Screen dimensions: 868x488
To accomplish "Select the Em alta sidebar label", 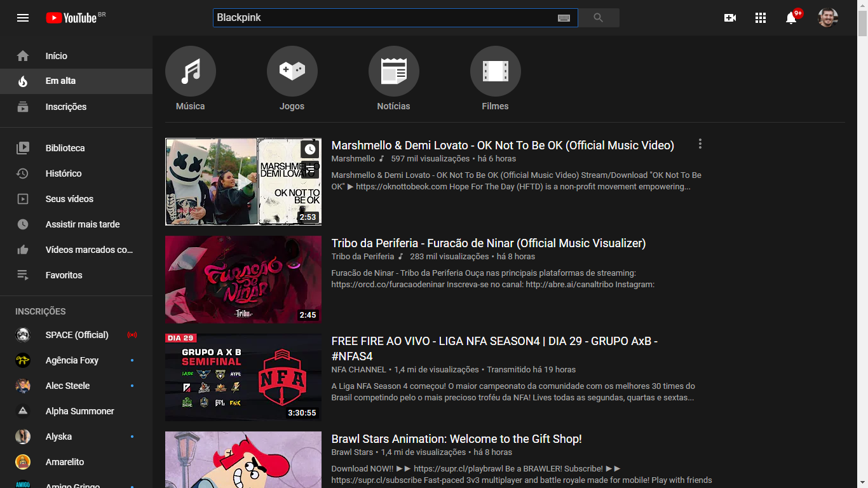I will coord(60,81).
